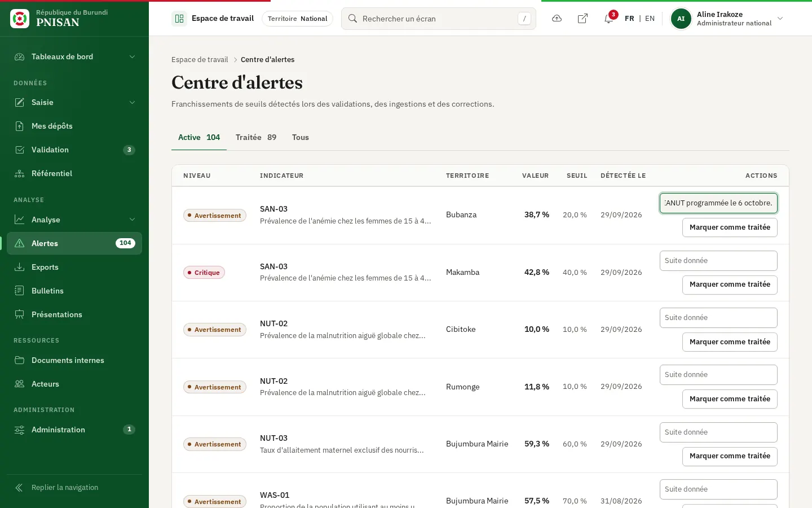Click Suite donnée field for Makamba row
The height and width of the screenshot is (508, 812).
718,261
